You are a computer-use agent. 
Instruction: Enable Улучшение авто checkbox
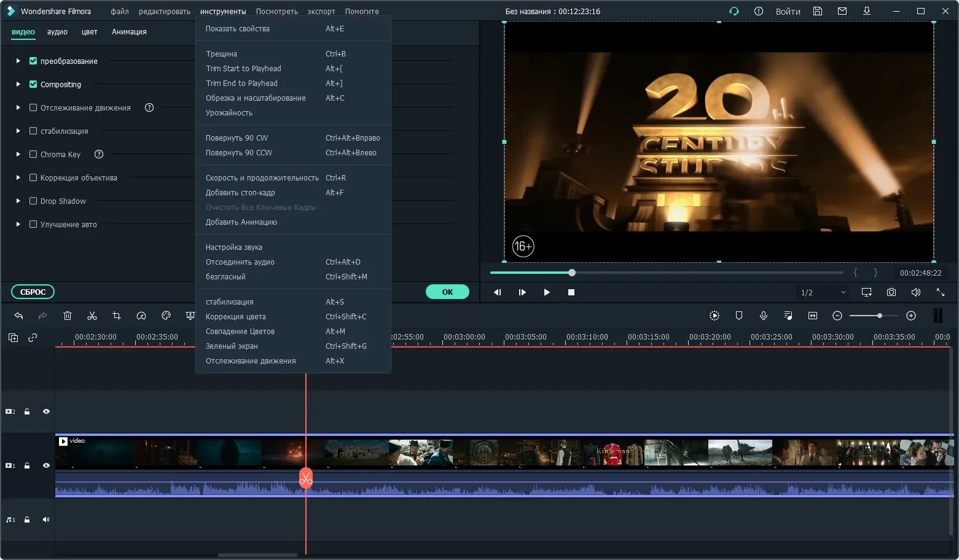33,224
